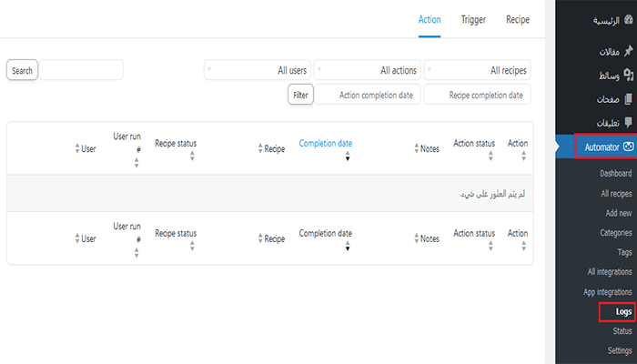Open الرئيسية home menu
This screenshot has width=637, height=364.
[607, 20]
